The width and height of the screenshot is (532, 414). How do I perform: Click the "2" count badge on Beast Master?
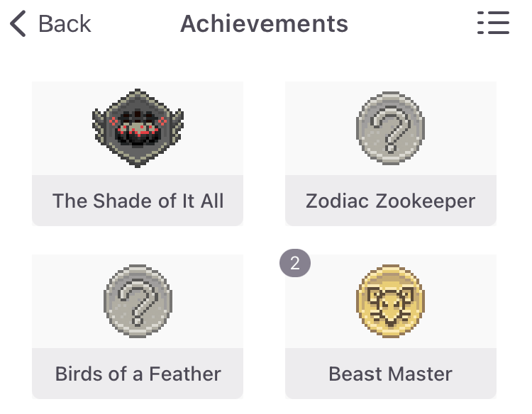click(x=295, y=264)
